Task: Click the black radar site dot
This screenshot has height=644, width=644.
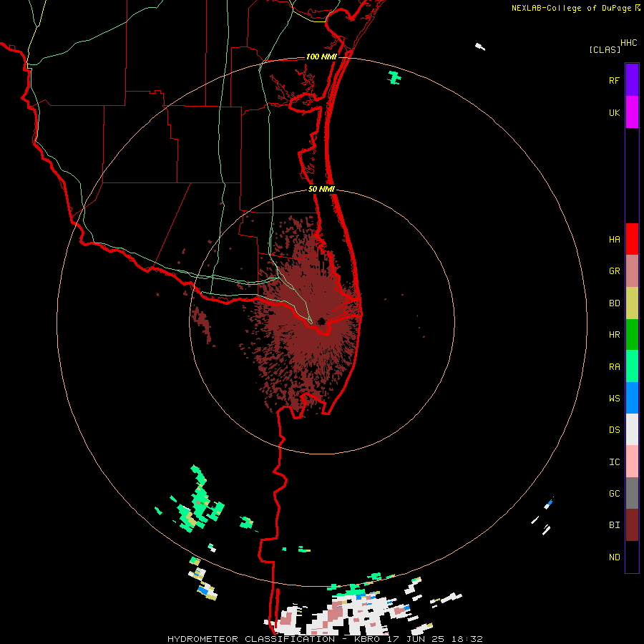Action: coord(321,321)
